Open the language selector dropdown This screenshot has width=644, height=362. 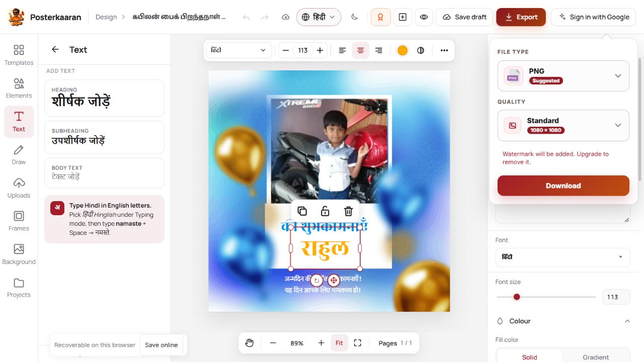pos(318,17)
